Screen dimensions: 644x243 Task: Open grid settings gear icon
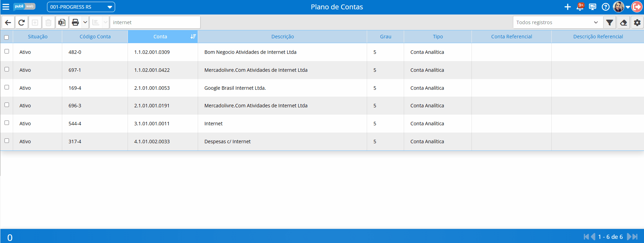coord(637,22)
